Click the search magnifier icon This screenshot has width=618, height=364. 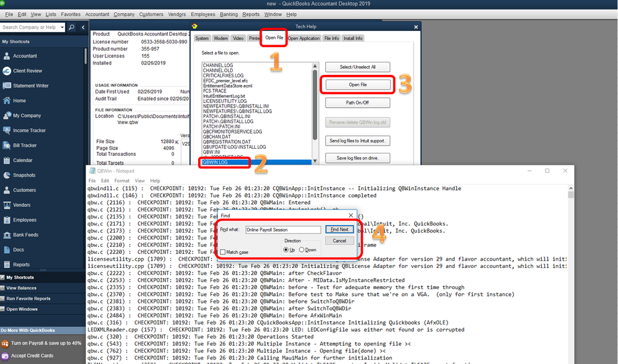(72, 27)
